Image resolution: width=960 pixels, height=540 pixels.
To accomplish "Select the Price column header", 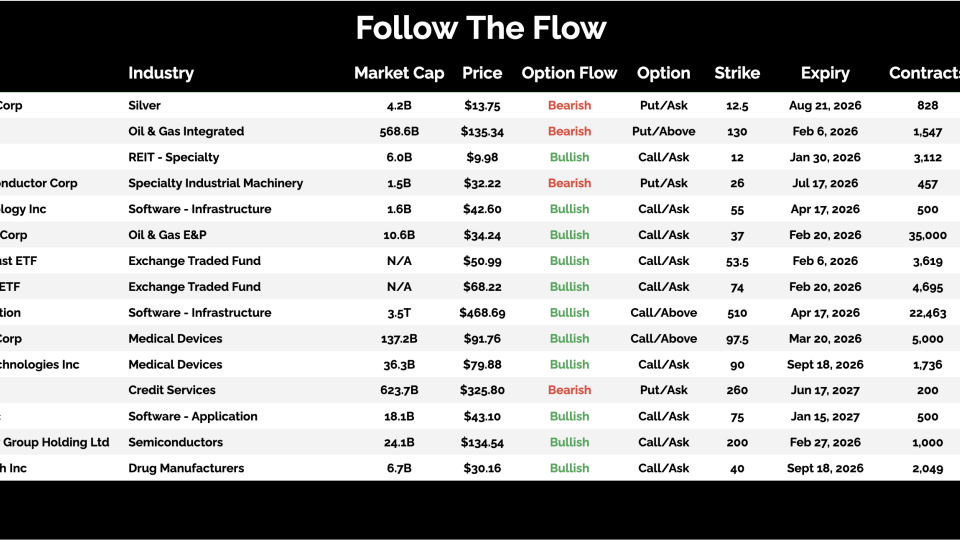I will click(x=481, y=73).
